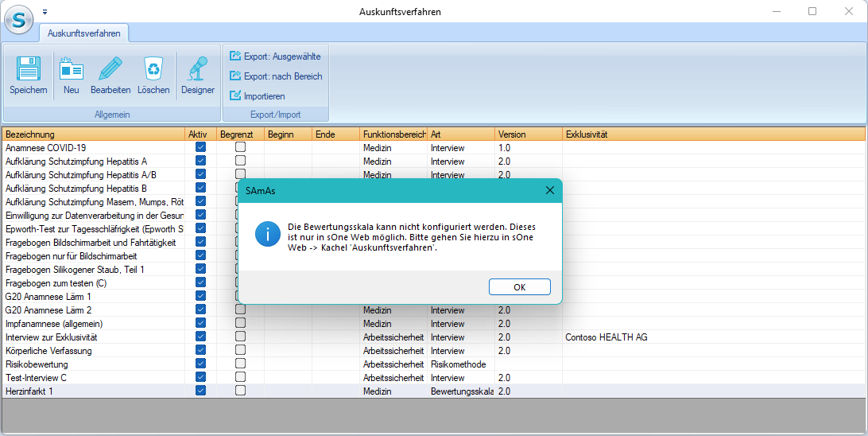The width and height of the screenshot is (868, 436).
Task: Click the Bearbeiten pencil icon
Action: pos(110,68)
